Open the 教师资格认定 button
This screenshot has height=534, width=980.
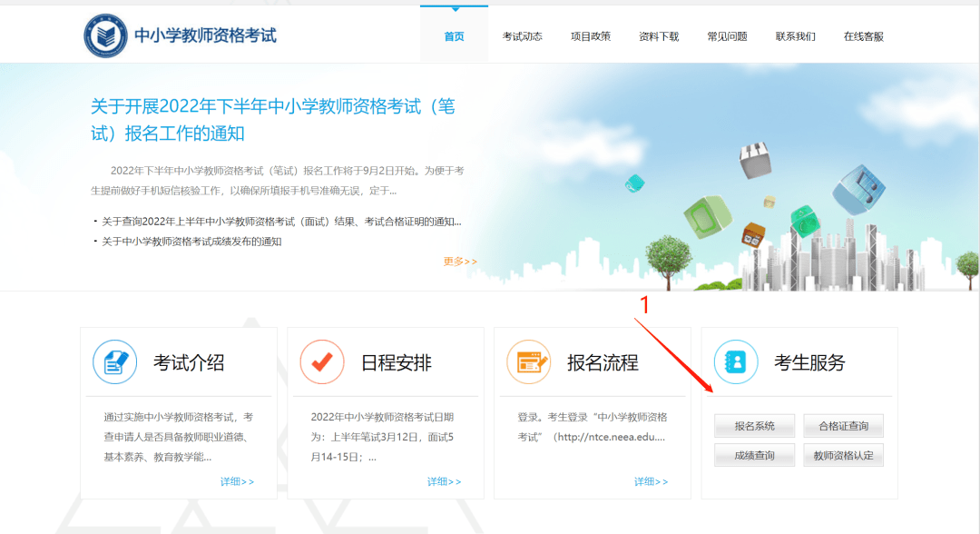tap(843, 455)
